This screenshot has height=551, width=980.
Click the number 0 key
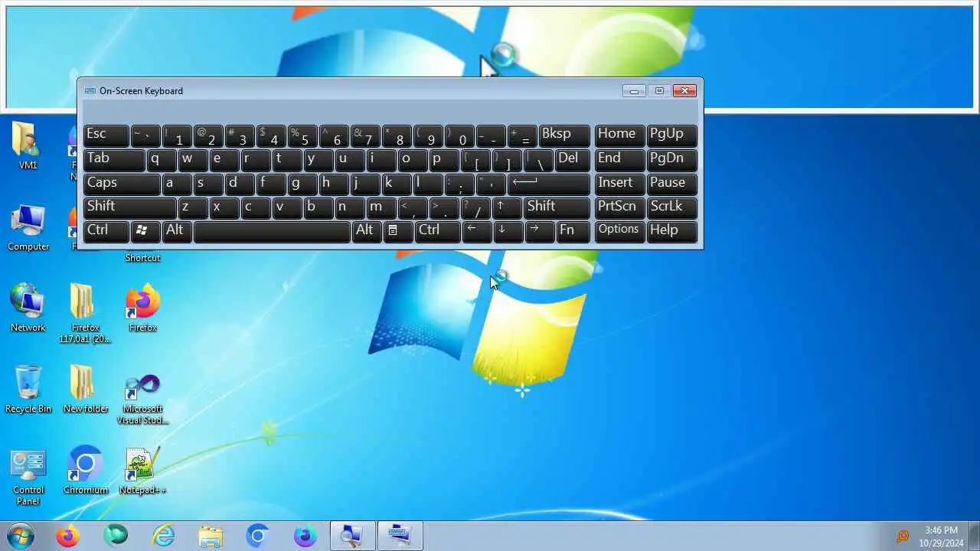click(459, 135)
